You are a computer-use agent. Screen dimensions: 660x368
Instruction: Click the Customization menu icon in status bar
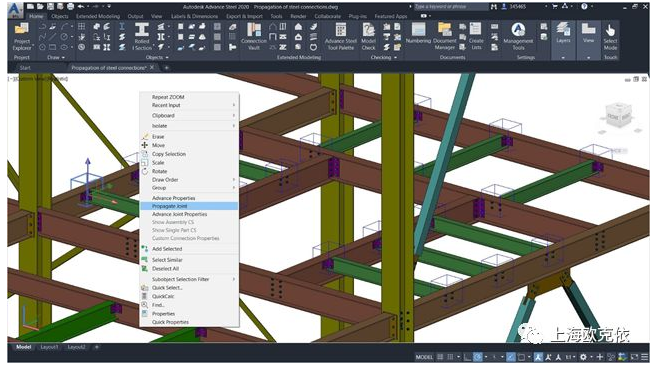click(645, 357)
